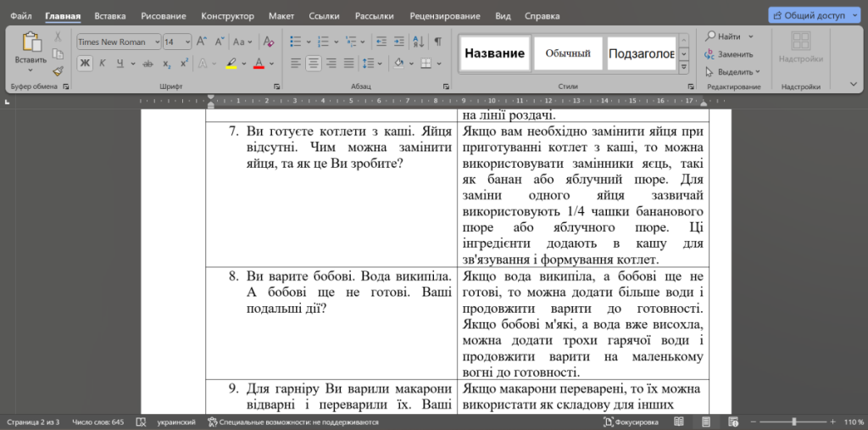The image size is (868, 430).
Task: Toggle Bold (Ж) formatting
Action: coord(85,64)
